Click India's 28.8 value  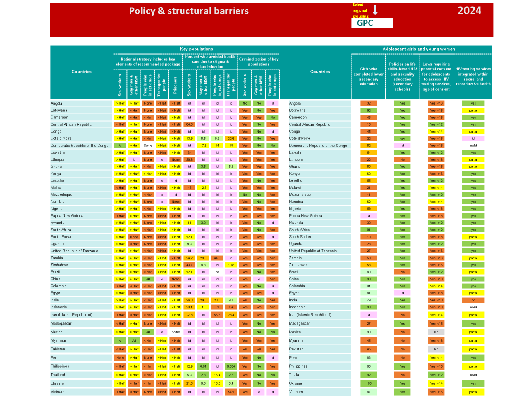pyautogui.click(x=217, y=300)
